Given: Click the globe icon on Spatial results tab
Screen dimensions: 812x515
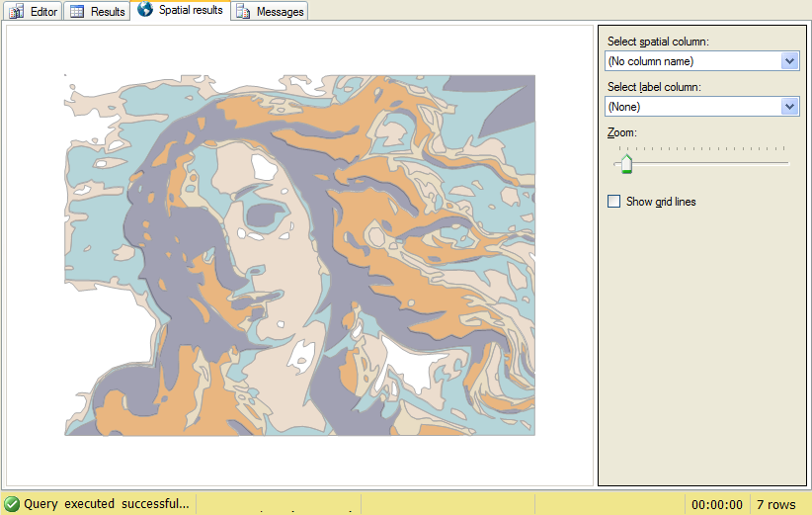Looking at the screenshot, I should [x=145, y=10].
